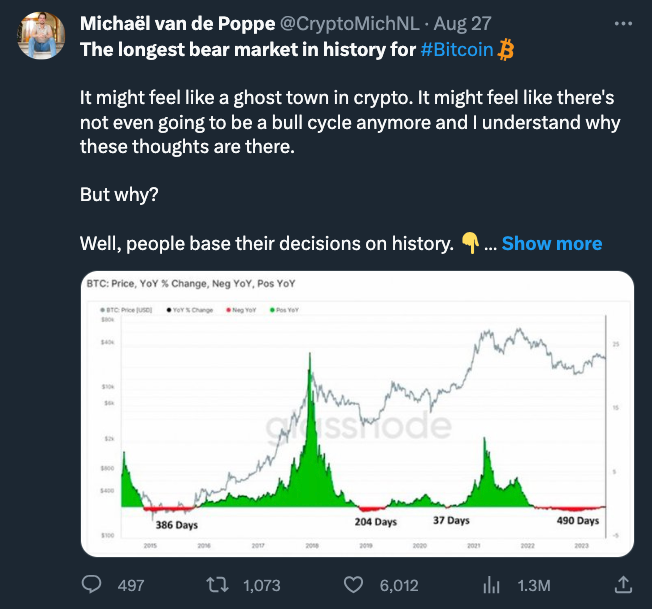Viewport: 652px width, 609px height.
Task: Toggle the Pos YoY legend item
Action: (x=284, y=310)
